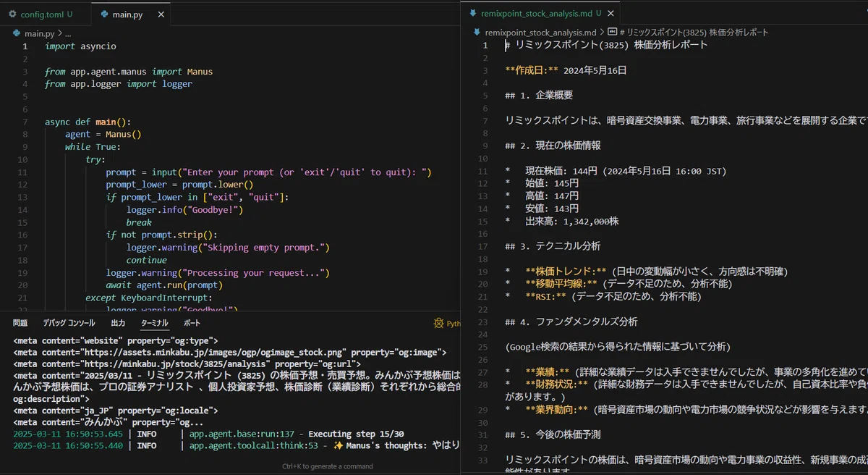
Task: Click the "## 5. 今後の株価予測" heading
Action: coord(553,434)
